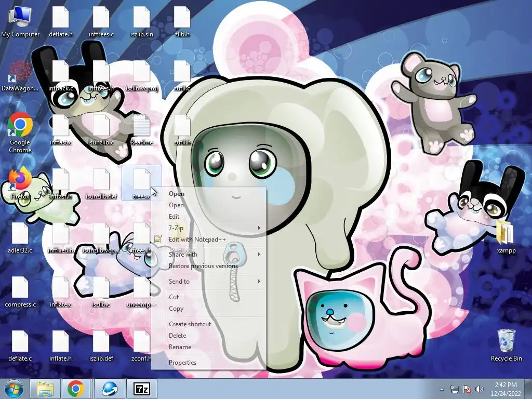Viewport: 532px width, 399px height.
Task: Select adler32.c file icon
Action: point(20,238)
